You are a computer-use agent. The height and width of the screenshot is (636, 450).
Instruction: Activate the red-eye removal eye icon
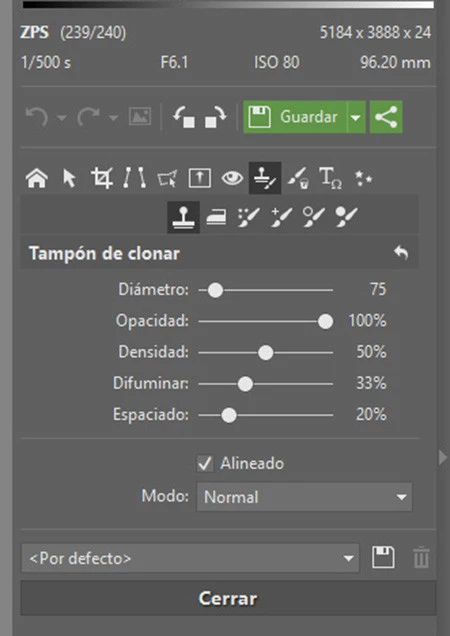point(232,178)
